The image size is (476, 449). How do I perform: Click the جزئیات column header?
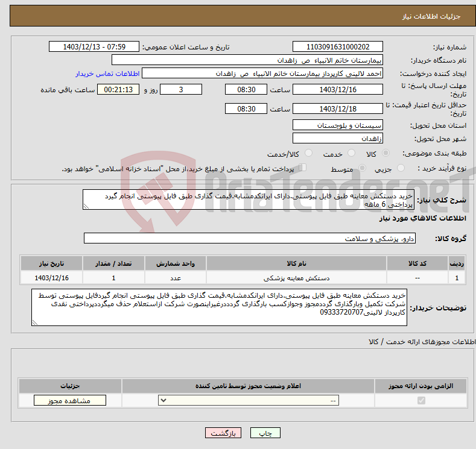click(x=70, y=386)
